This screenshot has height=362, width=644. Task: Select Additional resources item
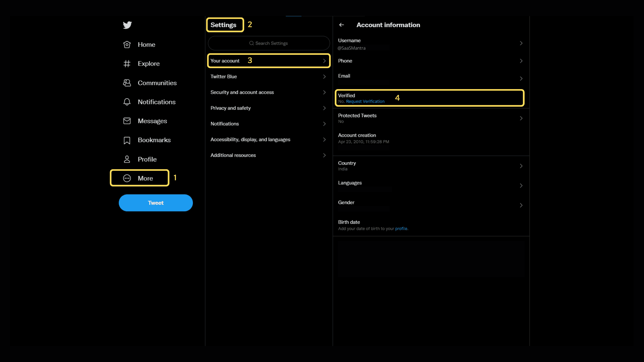(269, 155)
